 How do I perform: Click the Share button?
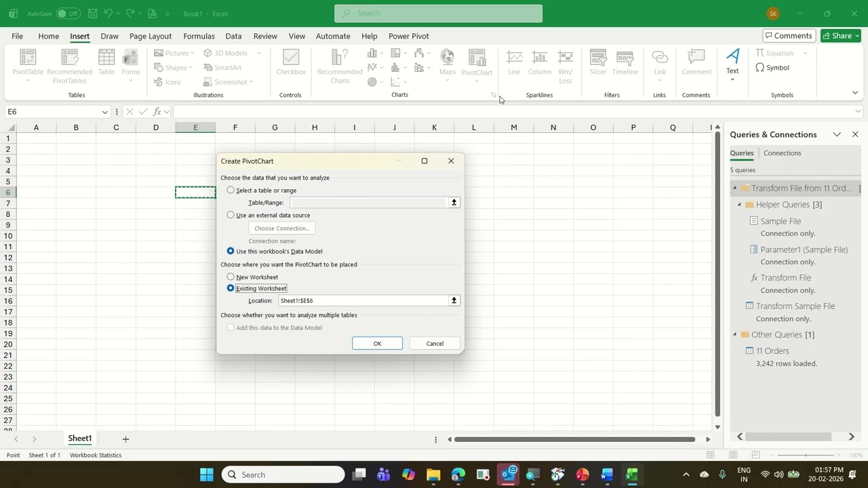tap(841, 36)
